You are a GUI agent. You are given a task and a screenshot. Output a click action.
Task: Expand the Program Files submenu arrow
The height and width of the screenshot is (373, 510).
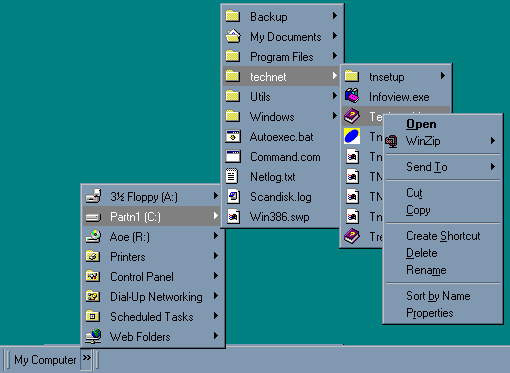point(335,56)
